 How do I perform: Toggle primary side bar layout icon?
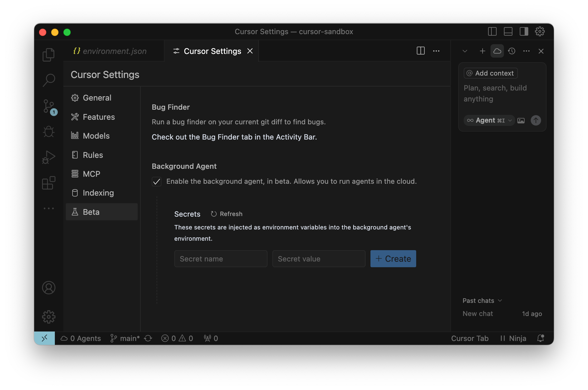[492, 31]
